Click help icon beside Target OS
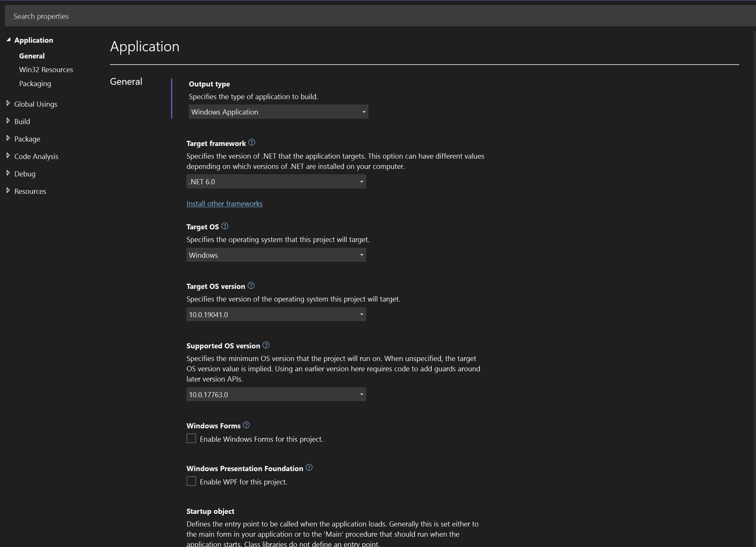The image size is (756, 547). click(225, 226)
